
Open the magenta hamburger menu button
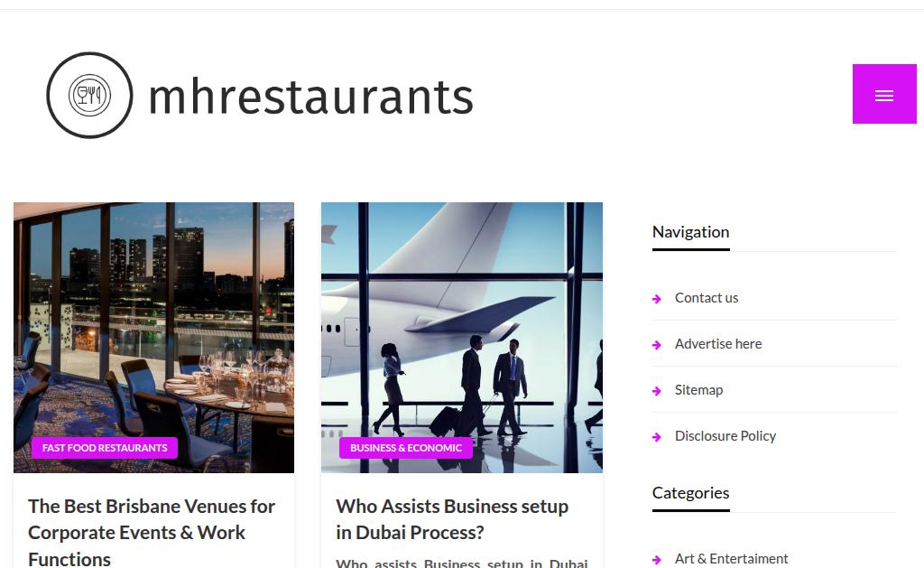pyautogui.click(x=884, y=94)
